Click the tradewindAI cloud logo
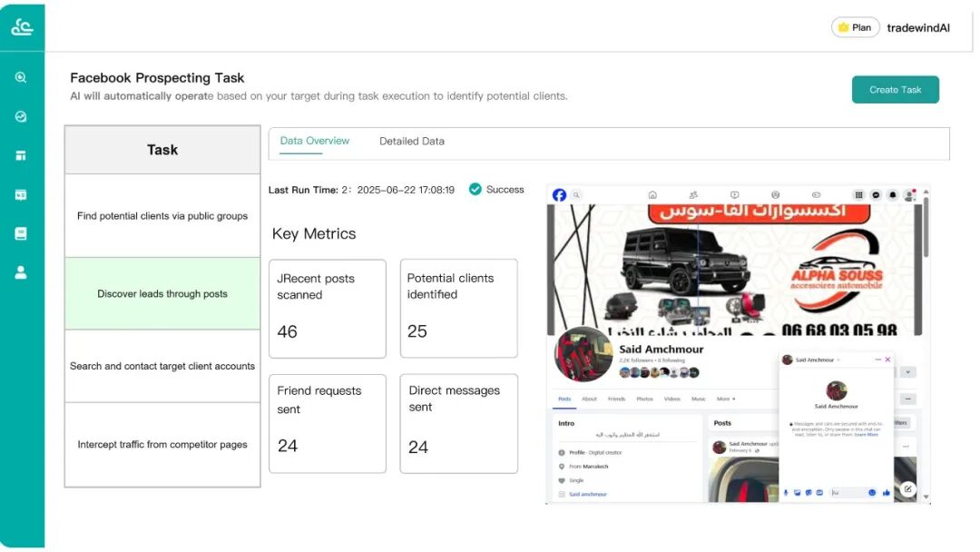This screenshot has height=552, width=980. (22, 27)
